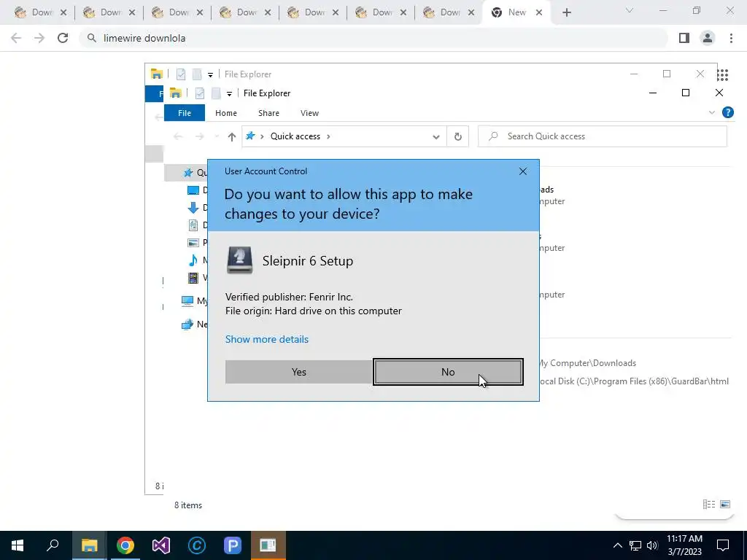Open Visual Studio from the taskbar
Screen dimensions: 747x560
(x=161, y=545)
